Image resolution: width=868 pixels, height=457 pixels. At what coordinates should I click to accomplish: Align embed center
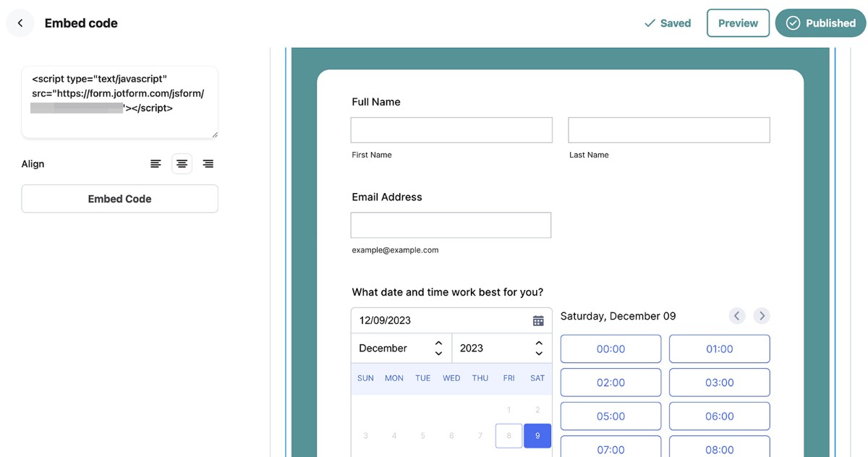click(182, 164)
